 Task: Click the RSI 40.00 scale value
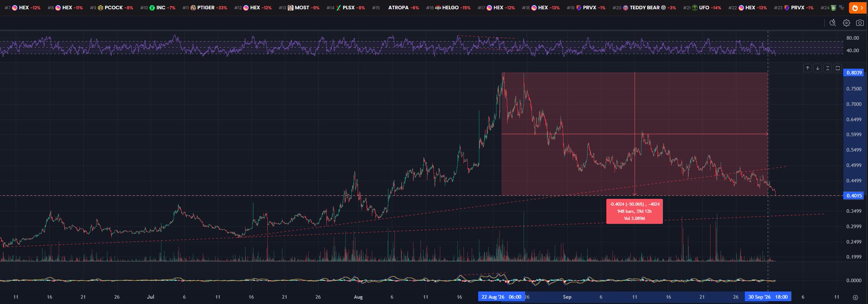852,51
